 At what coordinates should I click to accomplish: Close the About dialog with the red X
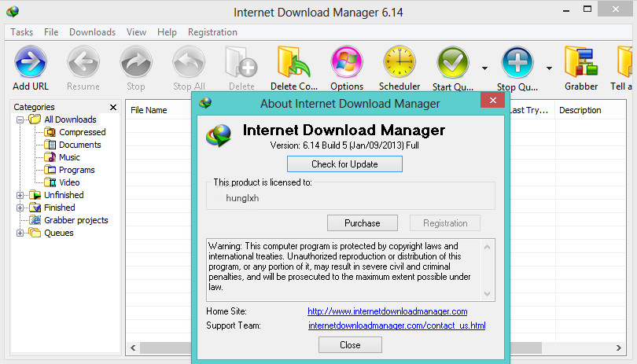tap(493, 100)
